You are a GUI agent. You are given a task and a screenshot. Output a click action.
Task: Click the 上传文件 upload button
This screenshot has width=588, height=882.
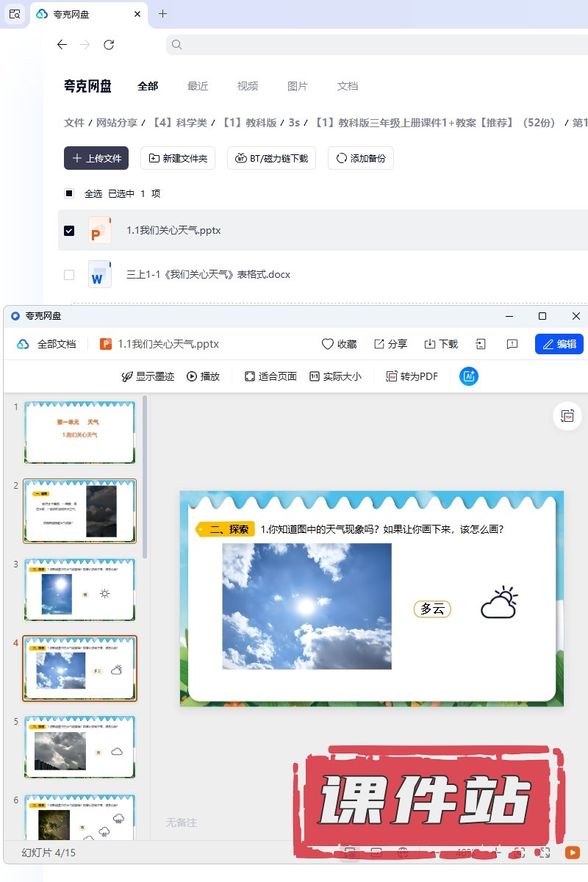(96, 158)
